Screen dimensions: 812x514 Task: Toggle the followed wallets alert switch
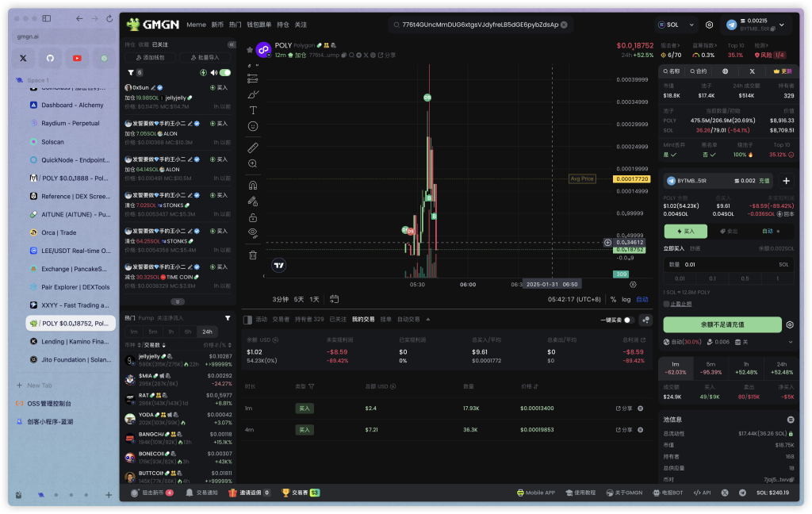[x=225, y=72]
